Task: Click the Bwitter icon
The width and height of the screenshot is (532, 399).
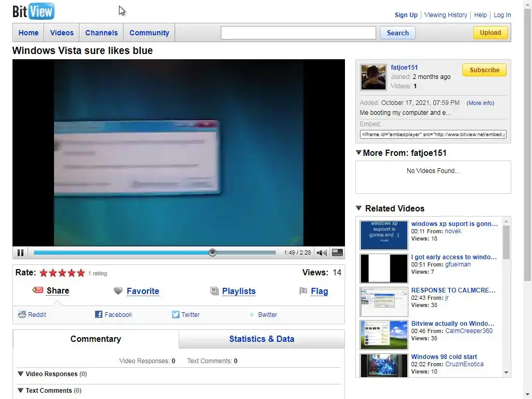Action: [252, 314]
